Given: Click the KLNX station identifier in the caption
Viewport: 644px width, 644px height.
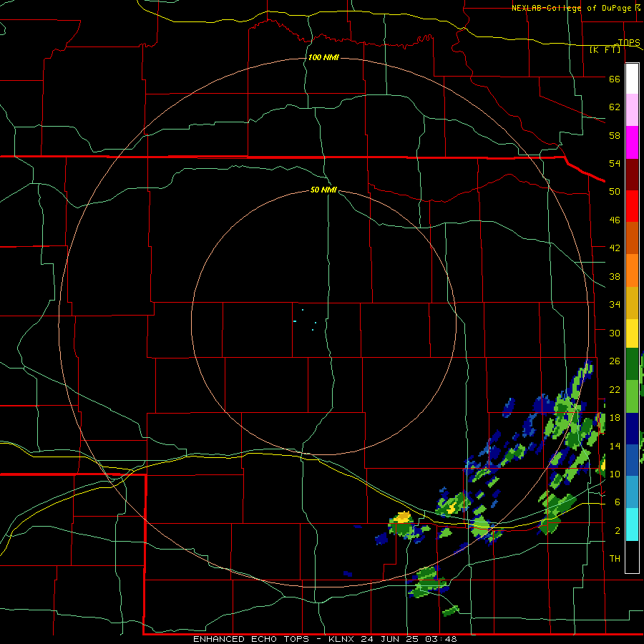Looking at the screenshot, I should 343,639.
